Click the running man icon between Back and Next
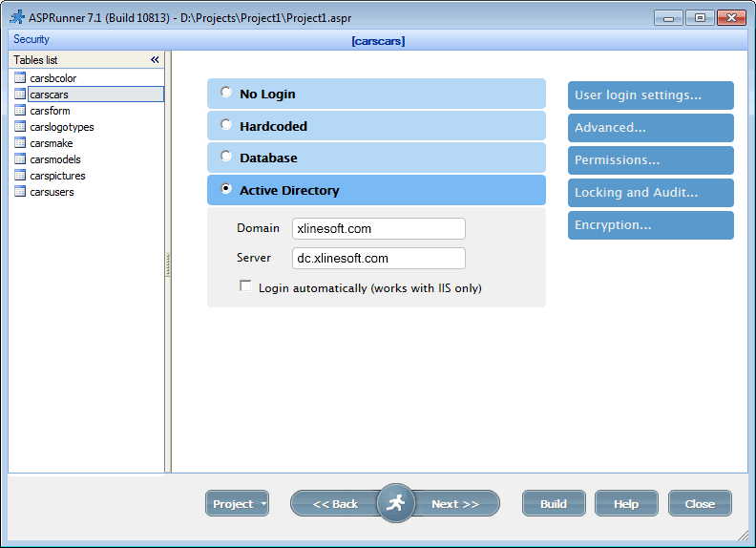This screenshot has width=756, height=548. (x=395, y=503)
